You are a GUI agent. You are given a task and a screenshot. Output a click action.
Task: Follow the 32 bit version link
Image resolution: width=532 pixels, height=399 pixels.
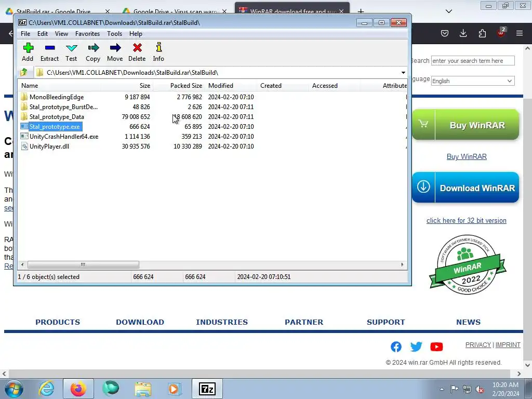pyautogui.click(x=466, y=220)
